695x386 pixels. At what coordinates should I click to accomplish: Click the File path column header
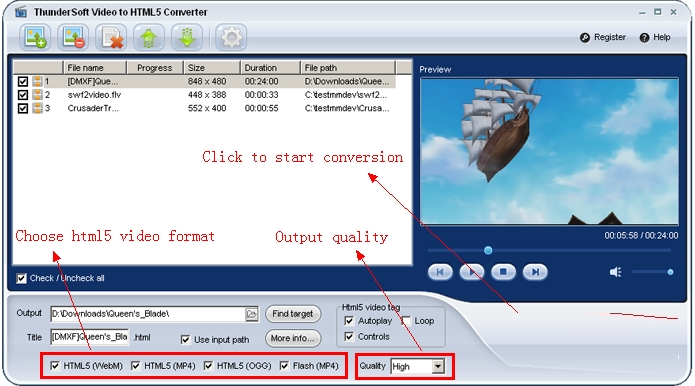(x=348, y=68)
